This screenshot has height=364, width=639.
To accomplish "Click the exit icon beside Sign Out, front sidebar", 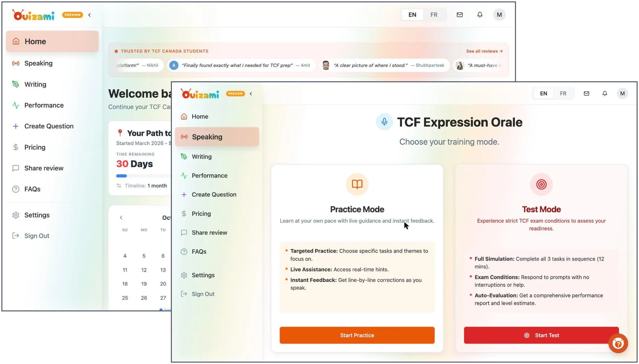I will point(184,294).
